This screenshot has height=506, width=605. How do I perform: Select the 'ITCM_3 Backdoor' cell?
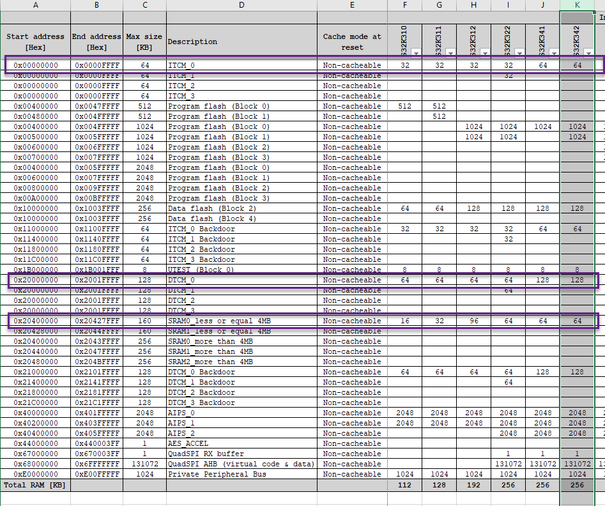coord(242,259)
